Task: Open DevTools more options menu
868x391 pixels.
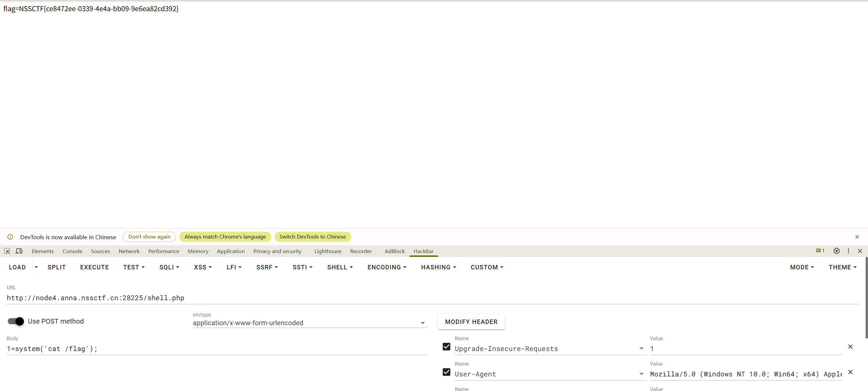Action: [x=848, y=251]
